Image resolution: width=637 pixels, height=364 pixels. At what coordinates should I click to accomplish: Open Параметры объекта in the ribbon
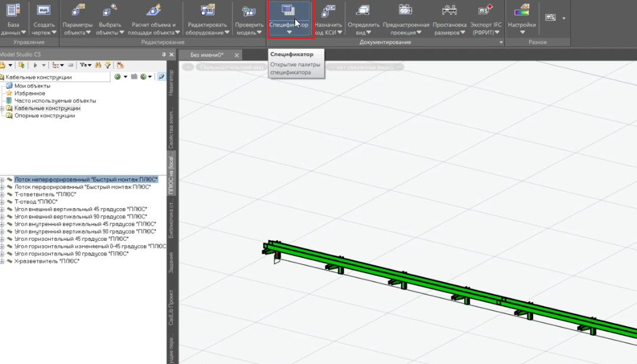pyautogui.click(x=77, y=19)
